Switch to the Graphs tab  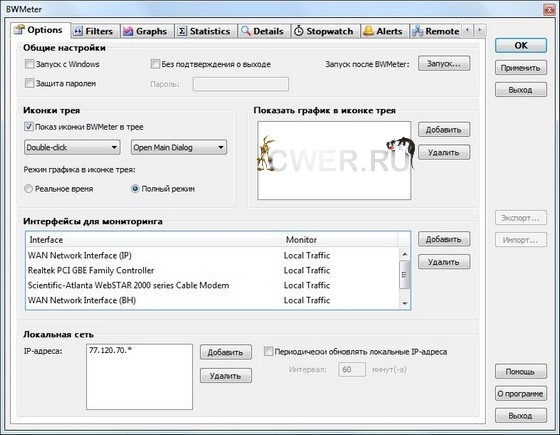pos(147,31)
